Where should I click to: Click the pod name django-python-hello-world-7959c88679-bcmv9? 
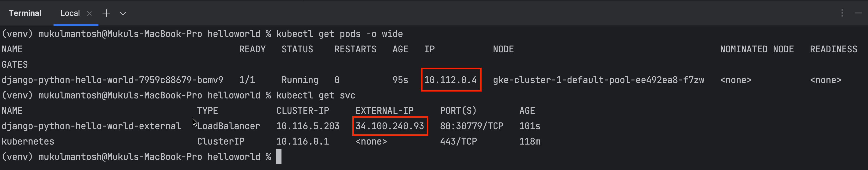click(112, 80)
